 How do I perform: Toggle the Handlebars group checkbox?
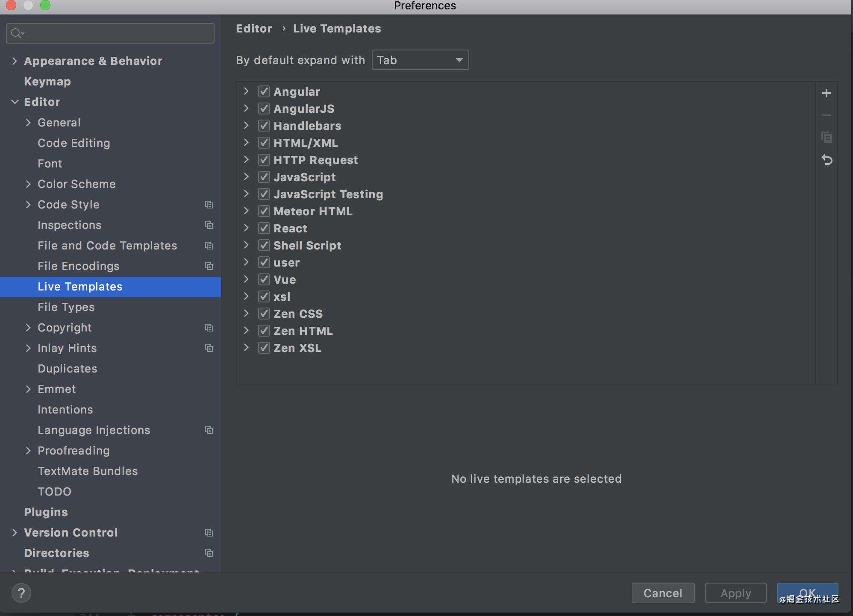click(x=264, y=126)
